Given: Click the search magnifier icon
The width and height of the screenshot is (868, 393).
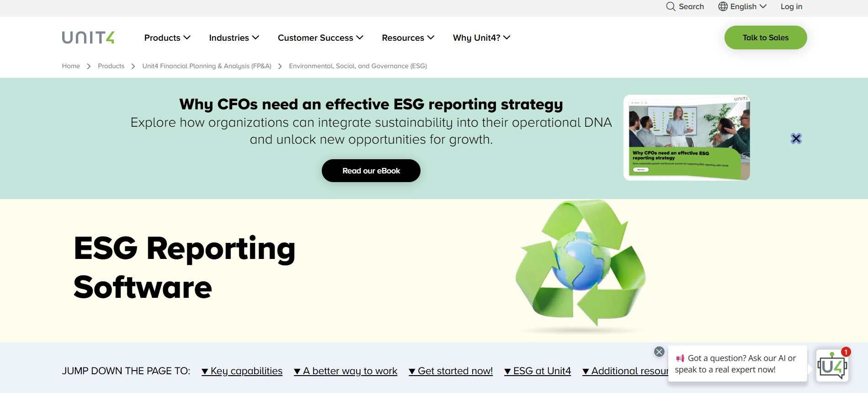Looking at the screenshot, I should coord(671,6).
